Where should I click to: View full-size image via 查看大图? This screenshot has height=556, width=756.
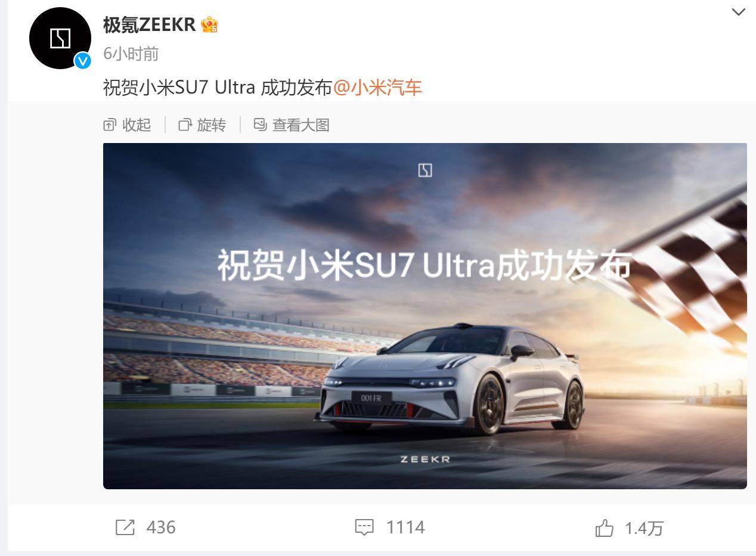[301, 125]
